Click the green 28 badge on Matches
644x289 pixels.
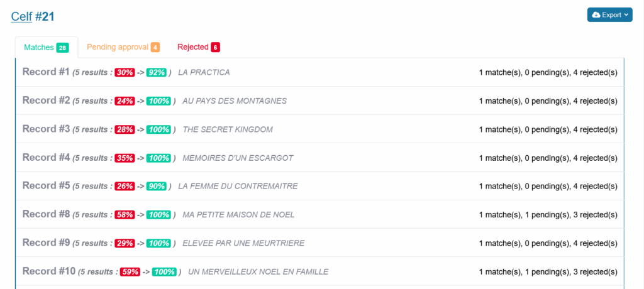[x=62, y=48]
